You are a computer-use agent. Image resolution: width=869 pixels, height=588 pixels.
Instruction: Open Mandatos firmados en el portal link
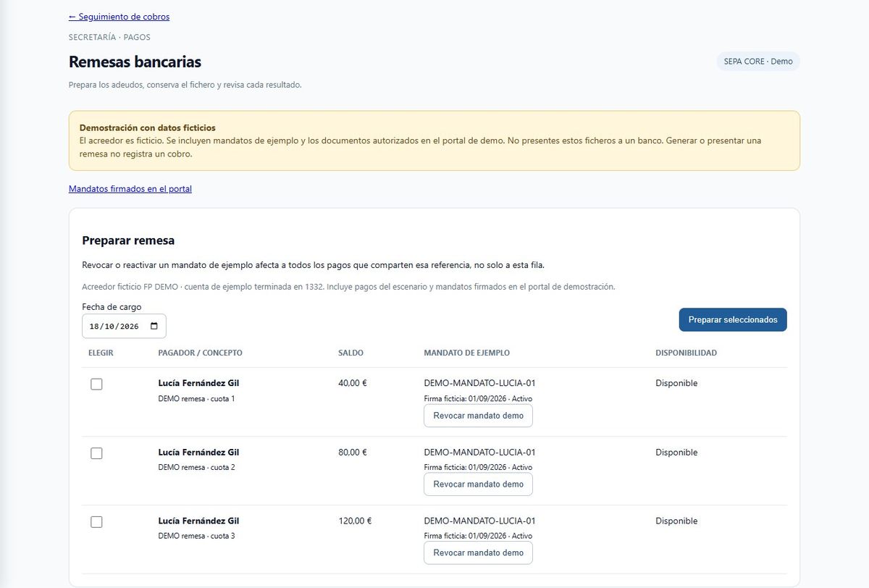click(130, 189)
